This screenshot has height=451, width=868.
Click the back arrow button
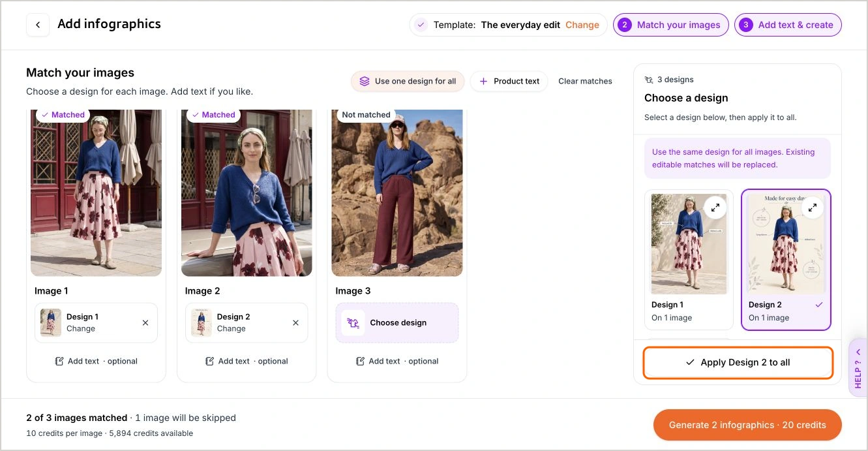pyautogui.click(x=38, y=25)
